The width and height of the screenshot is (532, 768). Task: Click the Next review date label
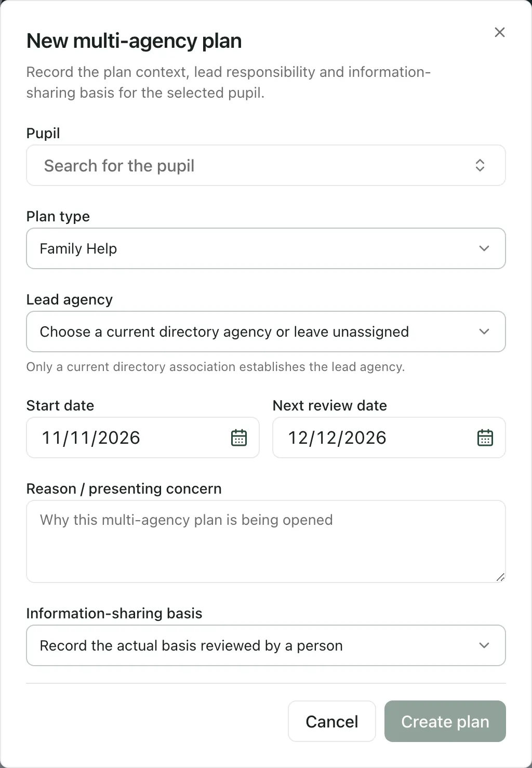[330, 406]
